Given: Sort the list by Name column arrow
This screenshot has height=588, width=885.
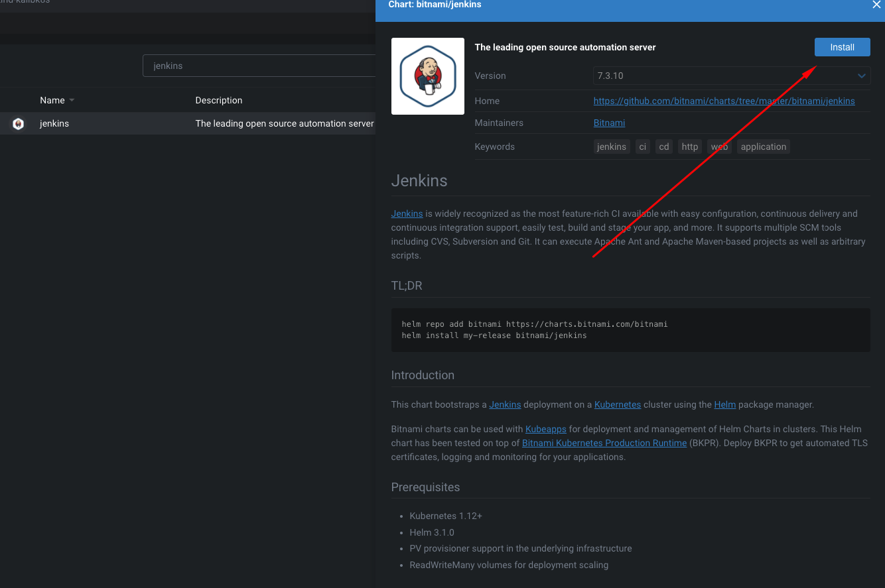Looking at the screenshot, I should pyautogui.click(x=72, y=101).
